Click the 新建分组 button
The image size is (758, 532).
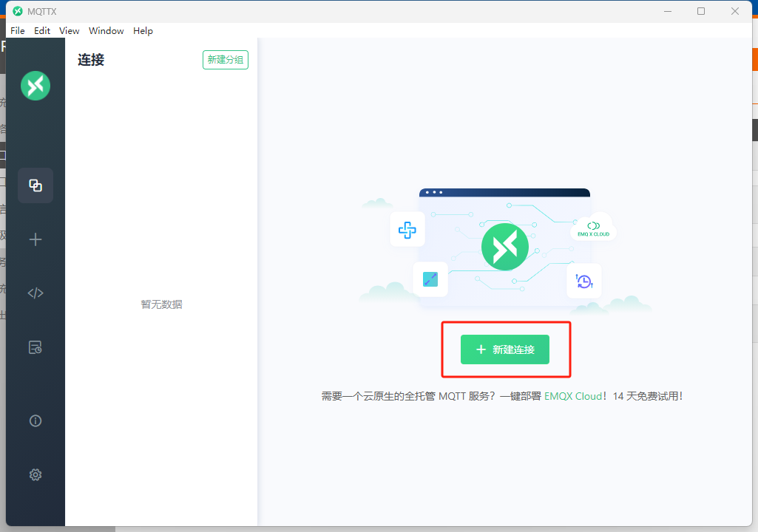click(226, 60)
